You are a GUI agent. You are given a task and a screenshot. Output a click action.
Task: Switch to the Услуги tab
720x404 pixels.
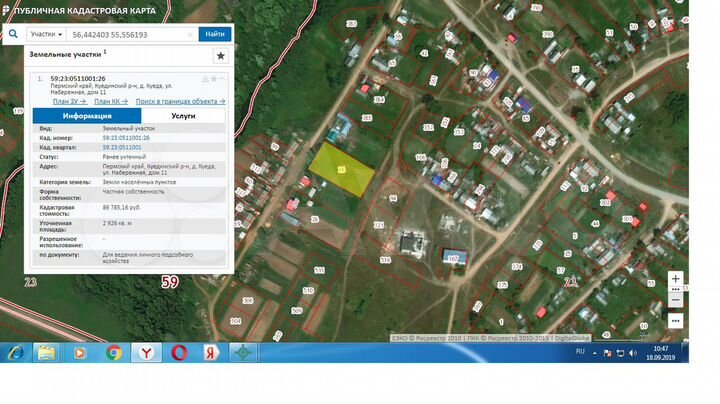click(183, 116)
